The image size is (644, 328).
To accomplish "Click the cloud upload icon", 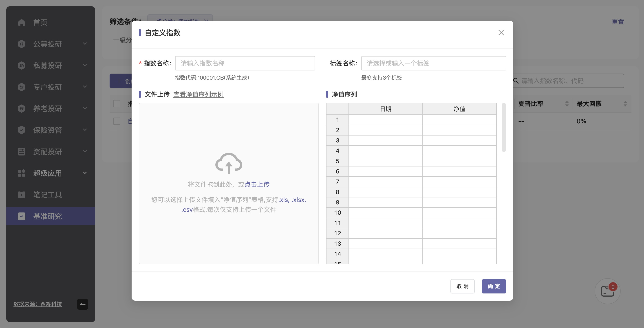I will tap(229, 163).
